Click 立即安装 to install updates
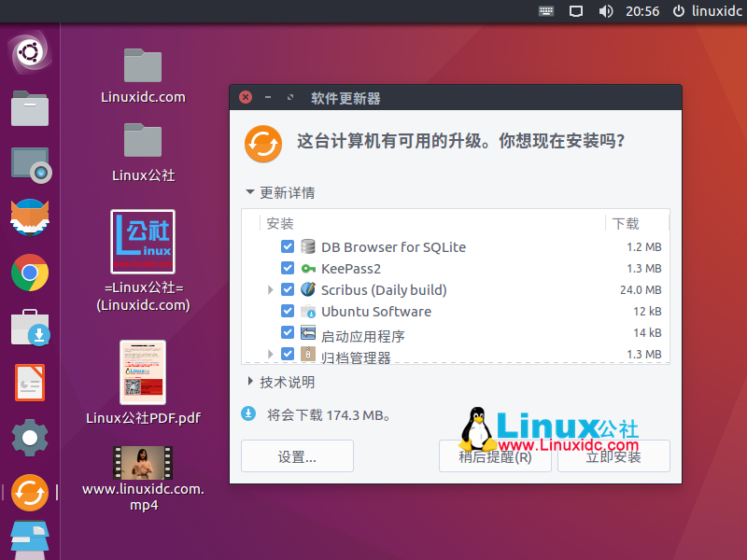The width and height of the screenshot is (747, 560). pyautogui.click(x=613, y=456)
